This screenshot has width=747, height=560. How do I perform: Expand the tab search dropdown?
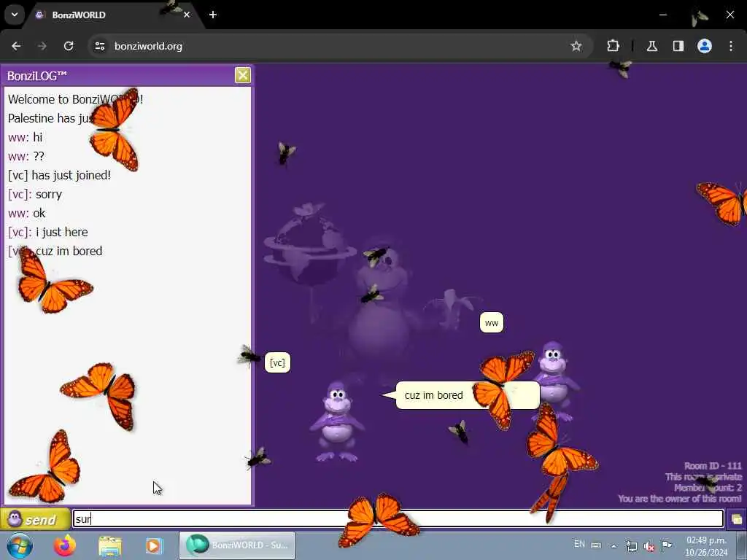15,15
